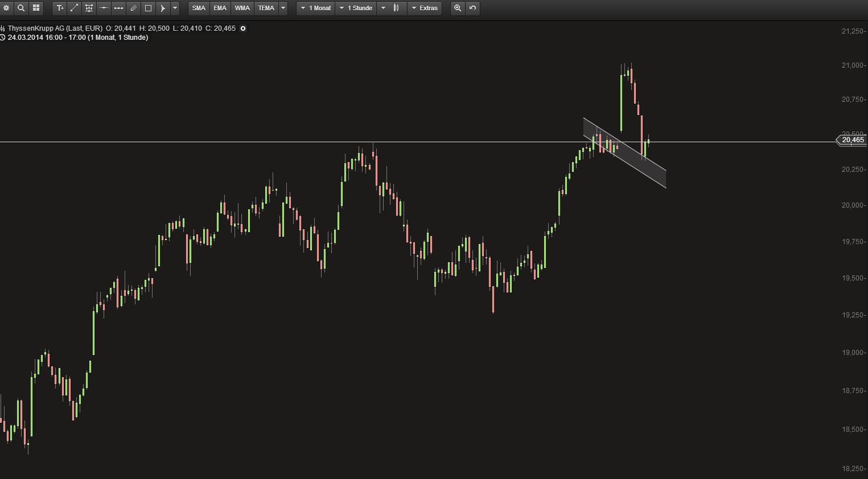Open the 1 Monat period dropdown
The image size is (868, 479).
316,8
